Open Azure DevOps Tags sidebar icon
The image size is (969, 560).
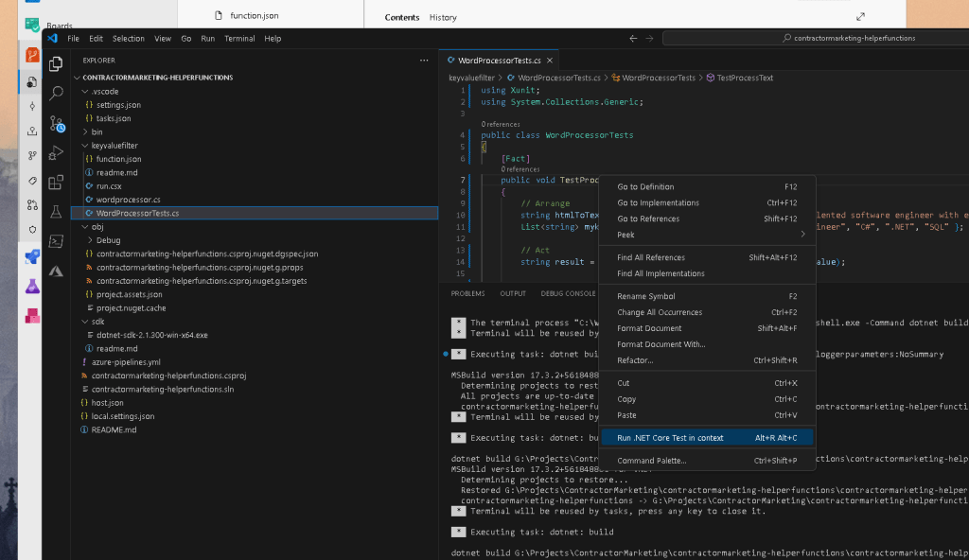click(x=32, y=181)
